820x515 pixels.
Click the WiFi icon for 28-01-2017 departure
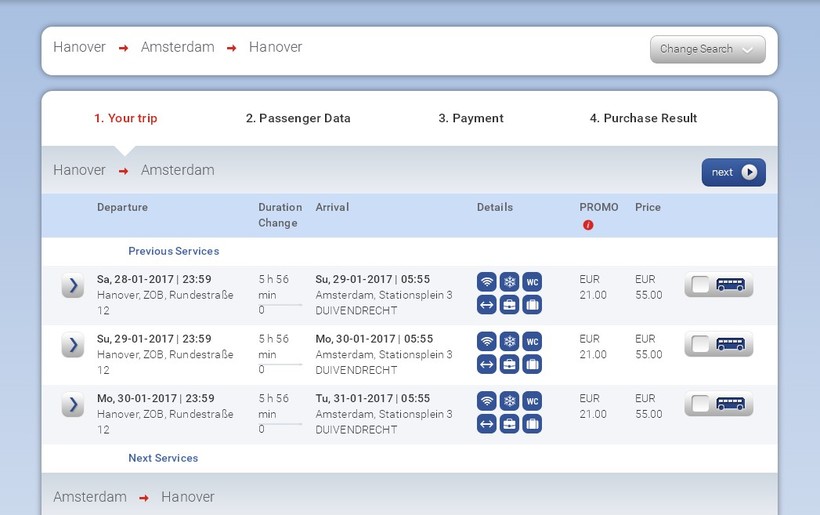[487, 281]
